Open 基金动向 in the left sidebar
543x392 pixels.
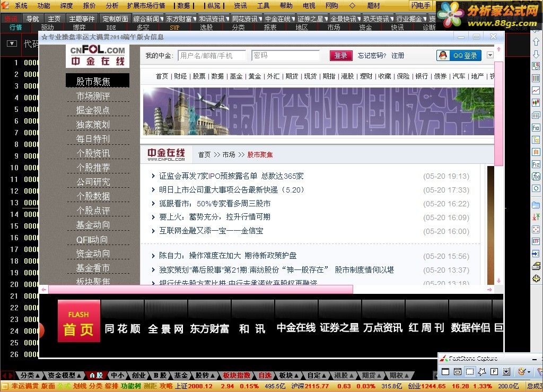point(93,225)
